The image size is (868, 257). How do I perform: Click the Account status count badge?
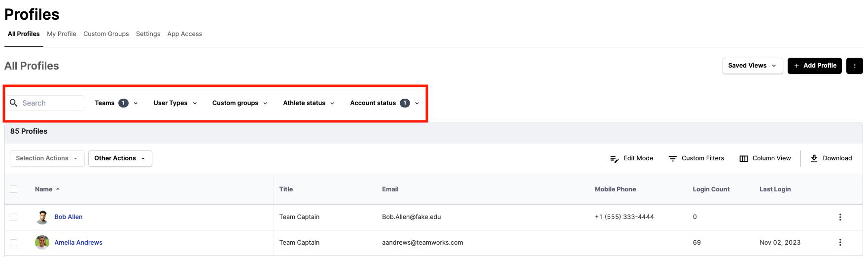405,103
